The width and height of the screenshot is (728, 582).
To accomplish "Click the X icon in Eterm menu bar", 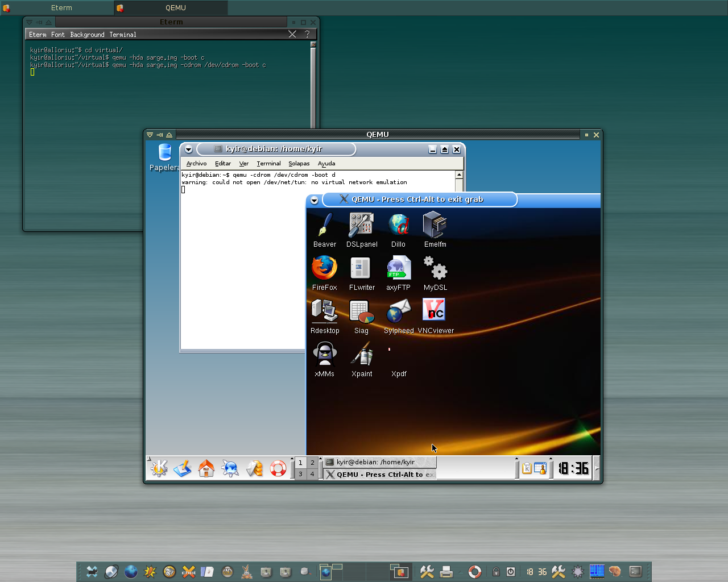I will [292, 34].
